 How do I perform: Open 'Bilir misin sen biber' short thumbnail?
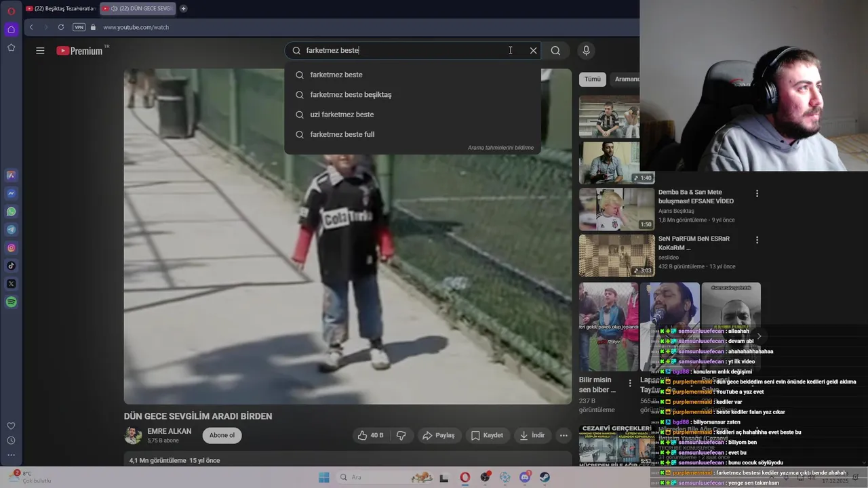tap(608, 327)
